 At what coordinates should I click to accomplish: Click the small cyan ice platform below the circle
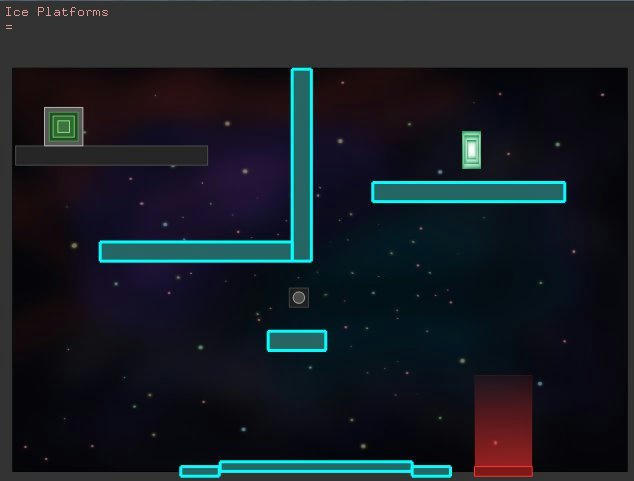point(297,341)
